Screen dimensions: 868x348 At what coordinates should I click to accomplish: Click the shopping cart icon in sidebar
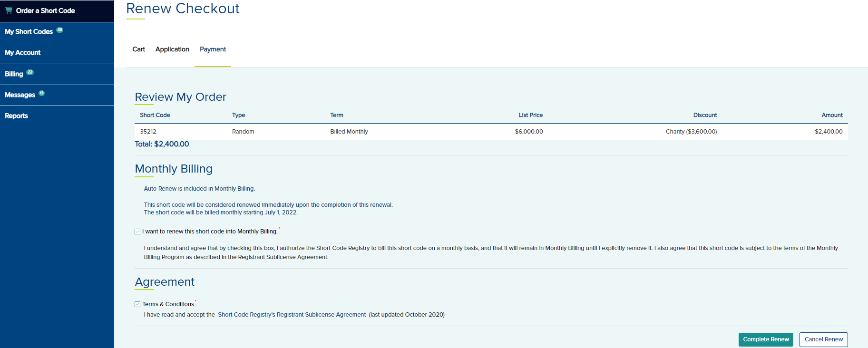9,10
